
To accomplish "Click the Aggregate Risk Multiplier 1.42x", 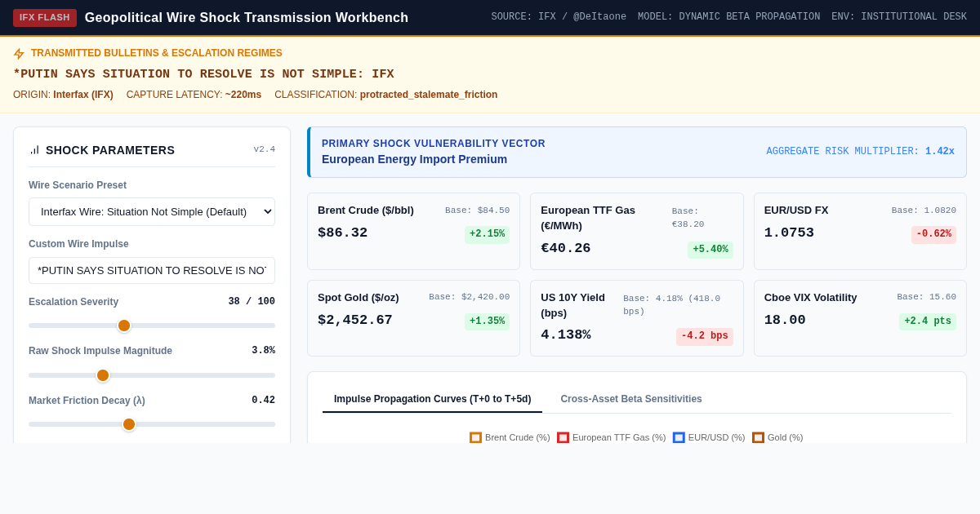I will coord(939,152).
